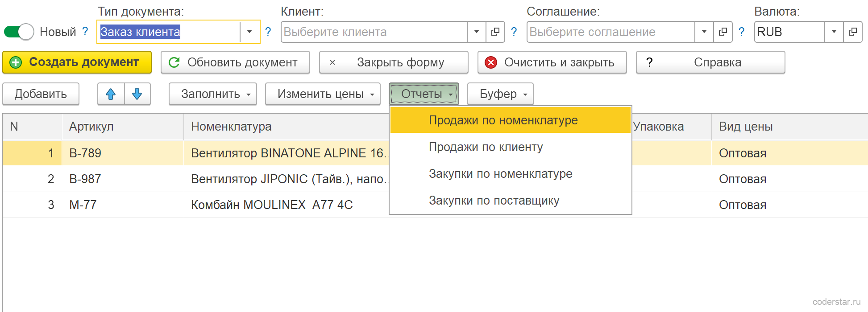The width and height of the screenshot is (868, 312).
Task: Click the Заказ клиента document type field
Action: 169,32
